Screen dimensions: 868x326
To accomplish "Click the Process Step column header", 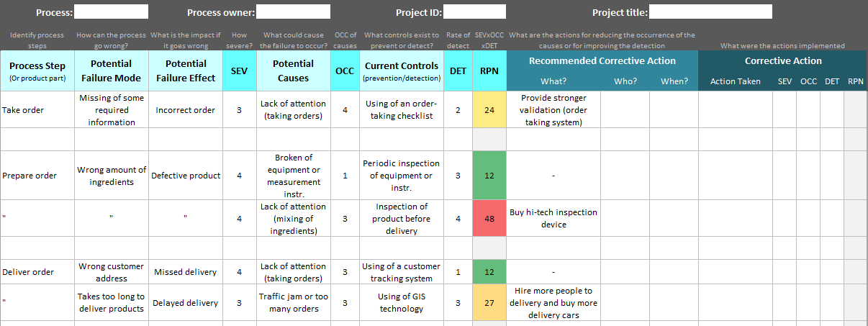I will pyautogui.click(x=37, y=71).
